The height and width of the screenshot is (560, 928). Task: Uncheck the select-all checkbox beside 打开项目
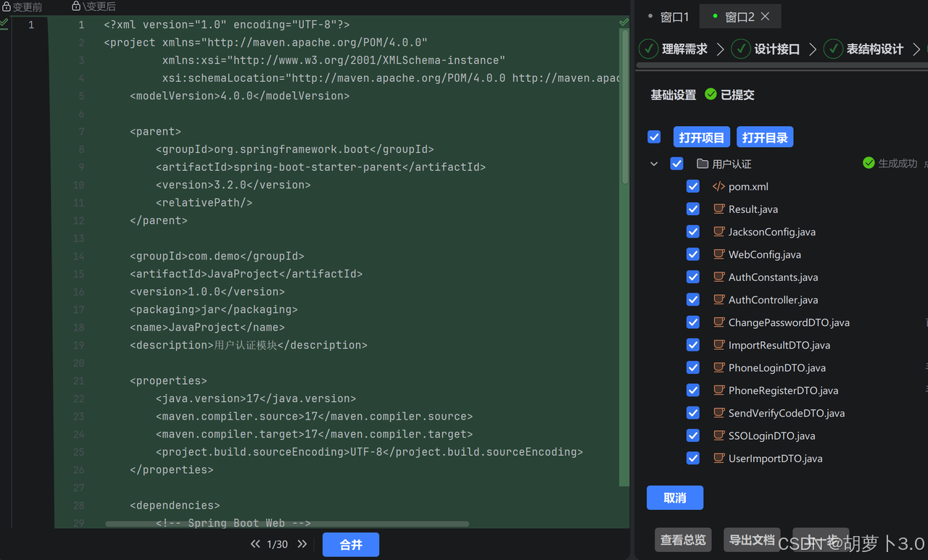654,137
